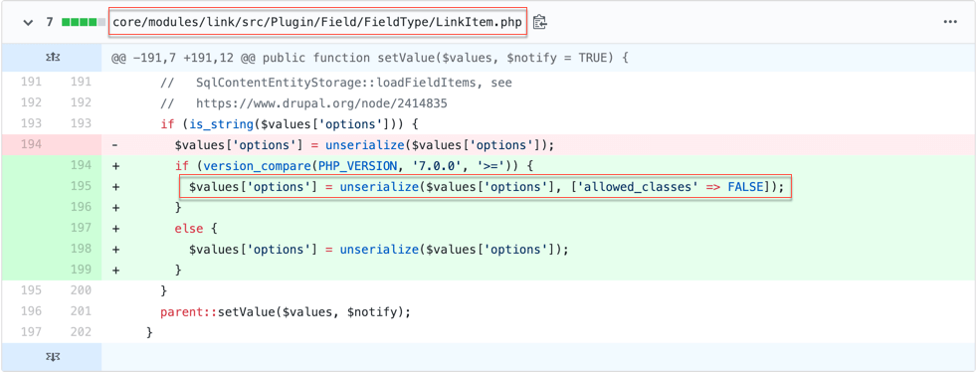Screen dimensions: 980x372
Task: Click new line number 201
Action: 81,311
